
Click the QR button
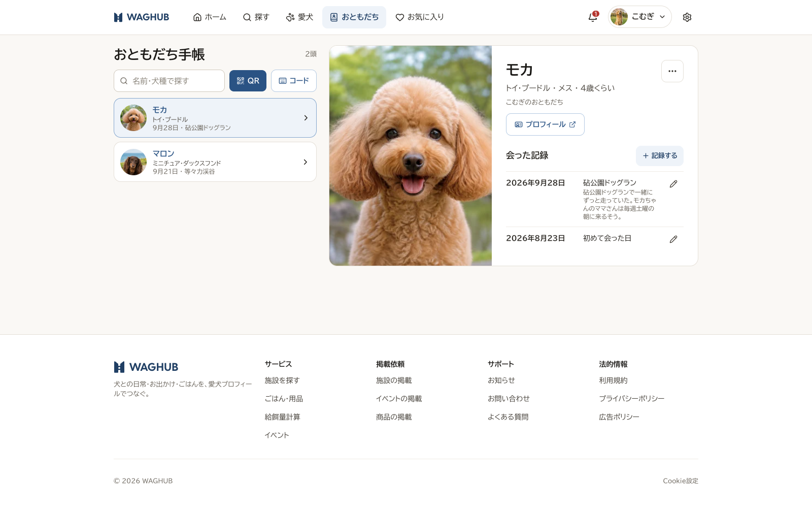[x=248, y=81]
